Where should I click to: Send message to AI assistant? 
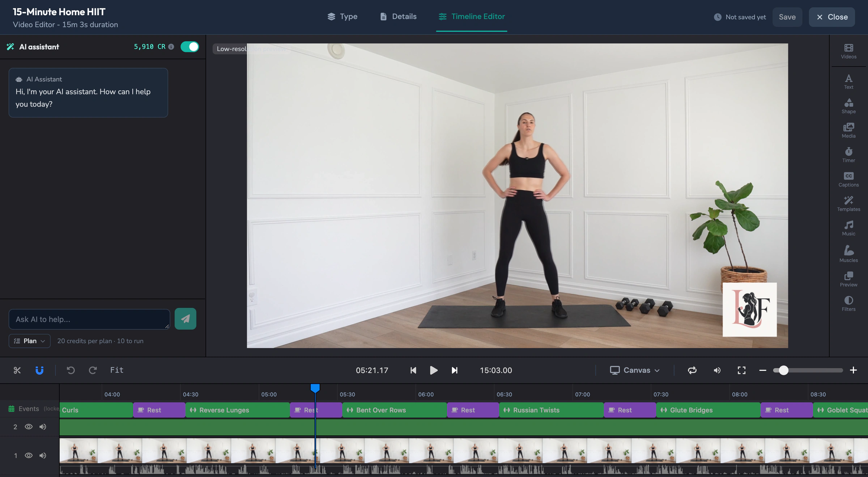[x=185, y=318]
